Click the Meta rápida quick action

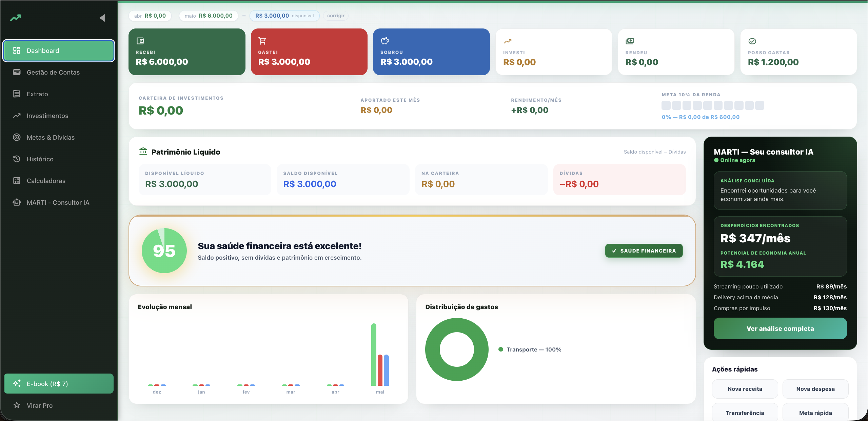pos(815,413)
